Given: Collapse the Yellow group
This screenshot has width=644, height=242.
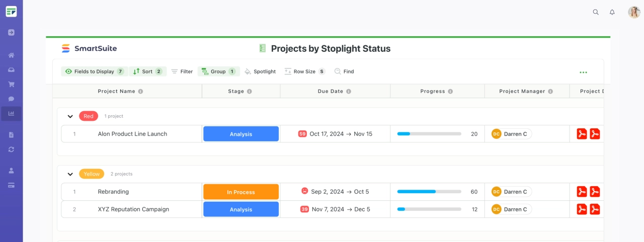Looking at the screenshot, I should coord(70,174).
